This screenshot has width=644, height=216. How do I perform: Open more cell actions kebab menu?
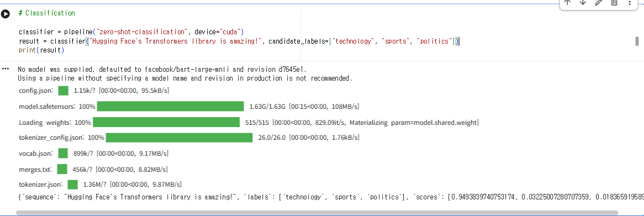point(630,2)
